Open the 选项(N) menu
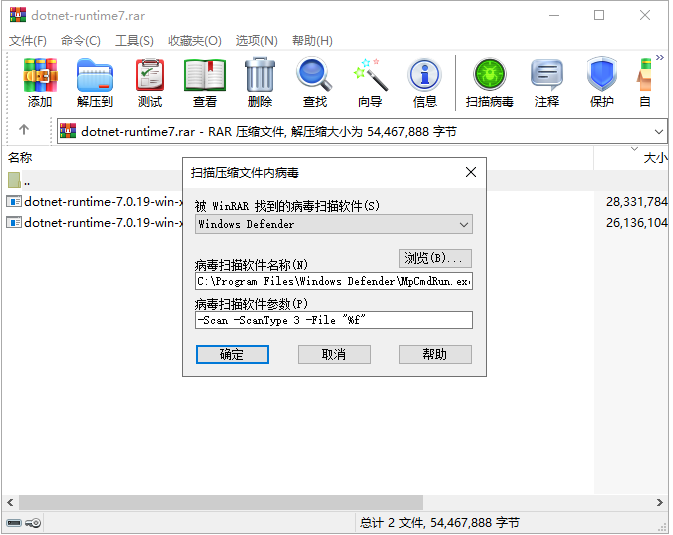This screenshot has width=673, height=535. pos(257,41)
